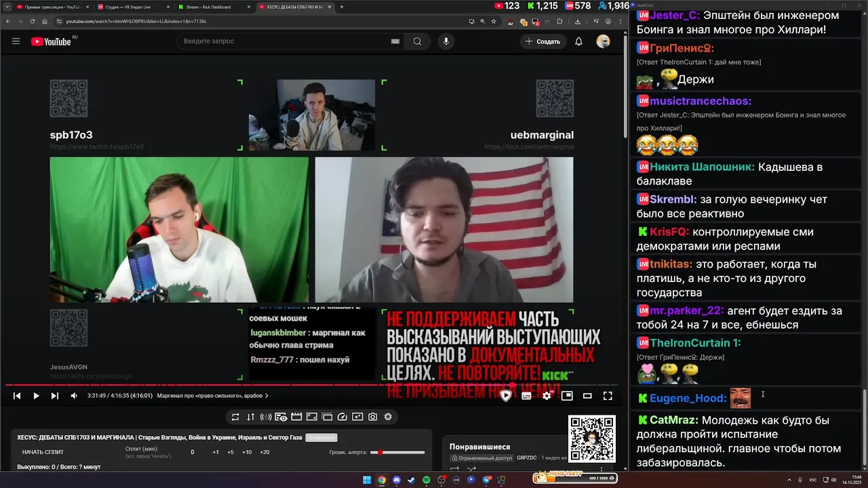Viewport: 868px width, 488px height.
Task: Mute the player volume
Action: tap(74, 396)
